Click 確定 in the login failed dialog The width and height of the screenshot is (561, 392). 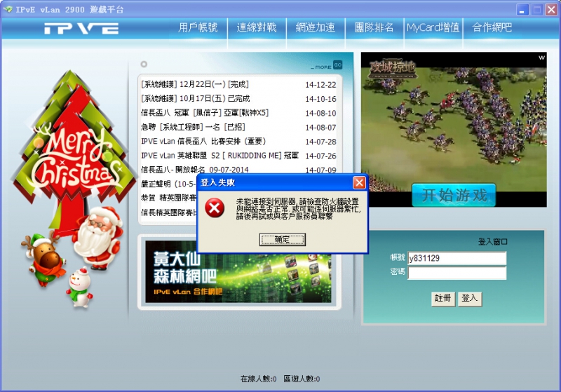pos(282,239)
